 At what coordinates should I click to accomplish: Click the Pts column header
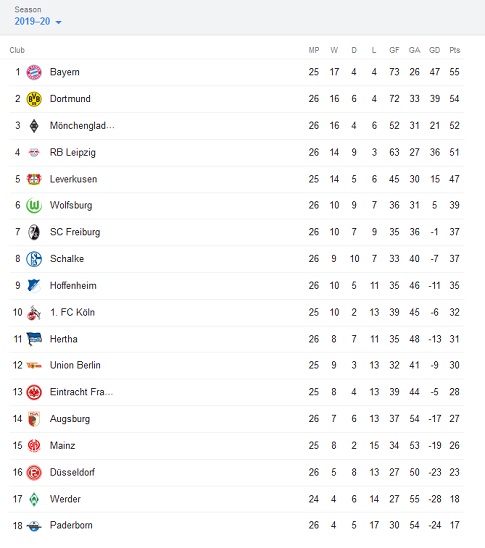click(x=455, y=50)
